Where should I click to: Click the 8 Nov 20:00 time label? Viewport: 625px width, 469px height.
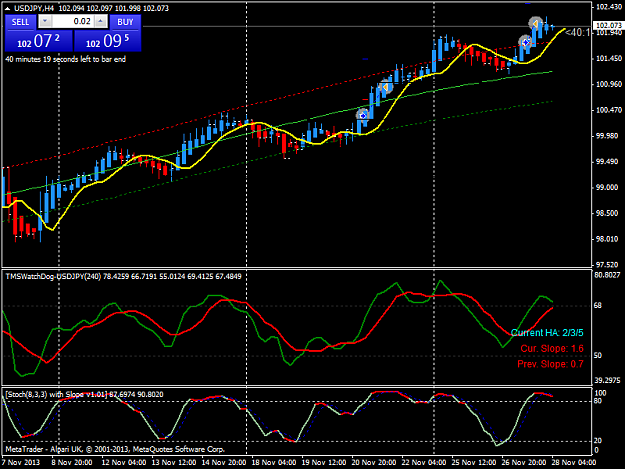72,462
